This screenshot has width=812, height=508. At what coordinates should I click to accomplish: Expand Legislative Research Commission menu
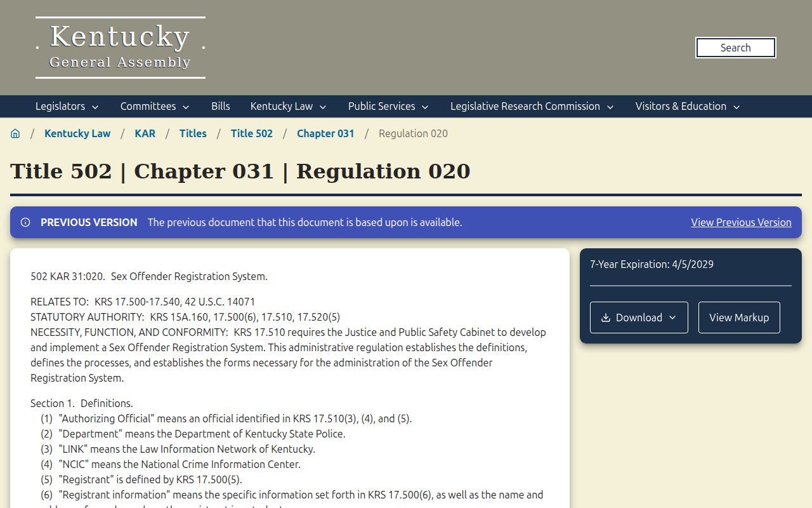coord(532,106)
